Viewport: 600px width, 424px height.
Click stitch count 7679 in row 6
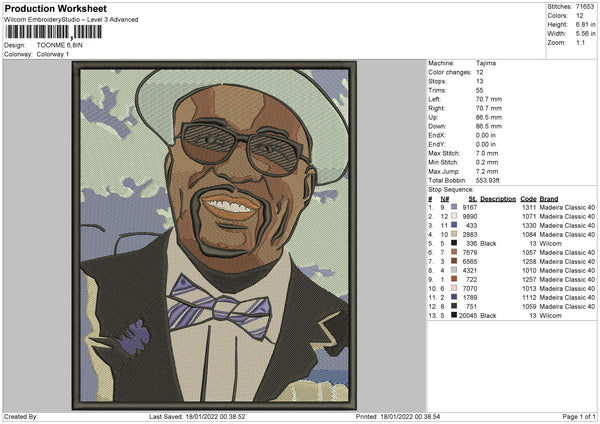(470, 253)
